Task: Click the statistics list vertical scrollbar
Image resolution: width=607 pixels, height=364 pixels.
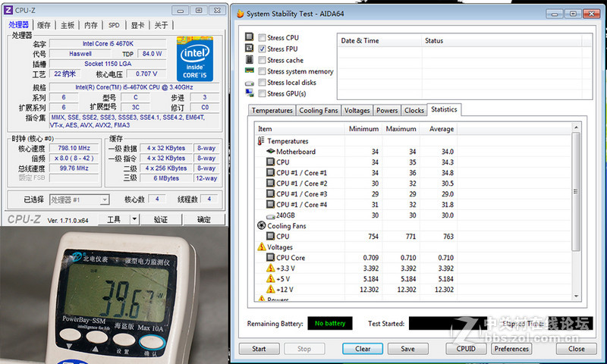Action: point(576,190)
